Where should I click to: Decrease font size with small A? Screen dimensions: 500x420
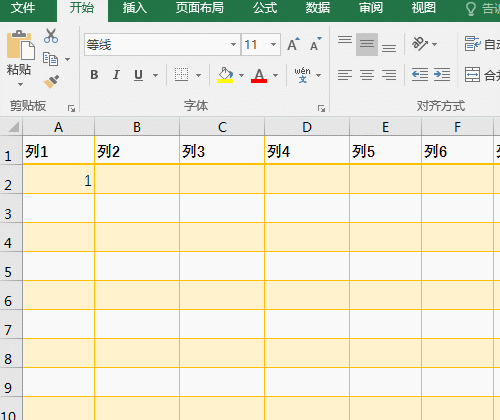pos(315,44)
